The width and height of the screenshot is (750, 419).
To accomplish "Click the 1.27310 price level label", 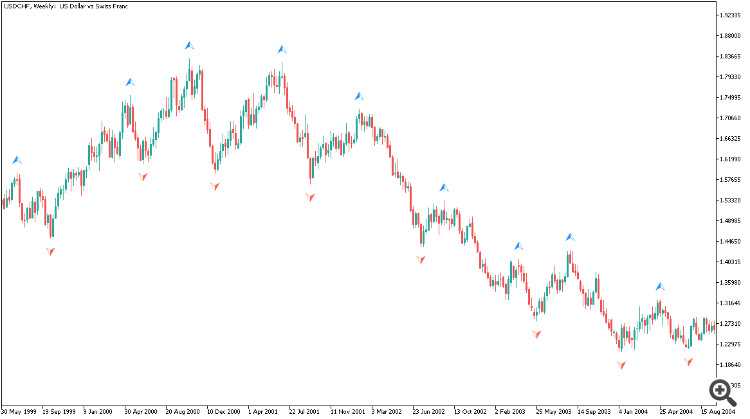I will (730, 323).
